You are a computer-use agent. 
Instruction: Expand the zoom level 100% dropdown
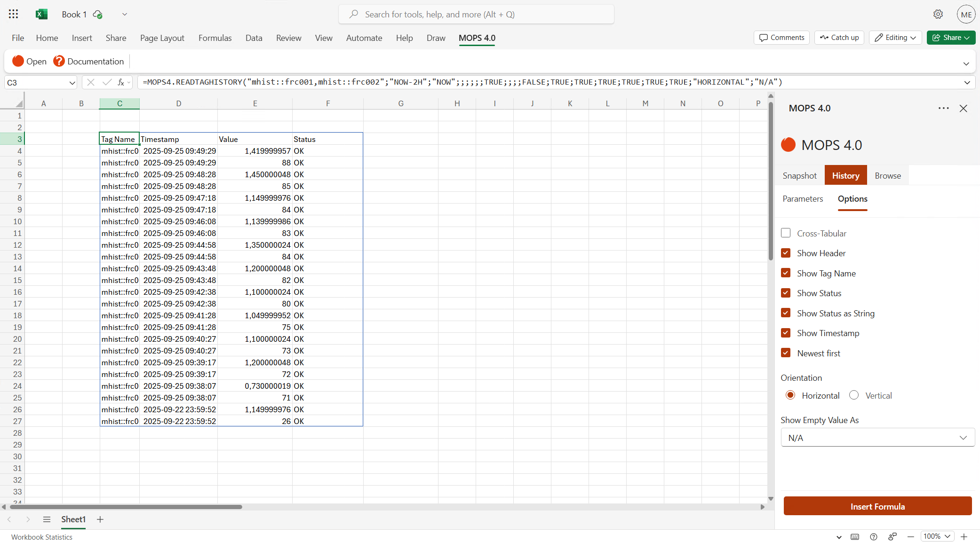936,536
